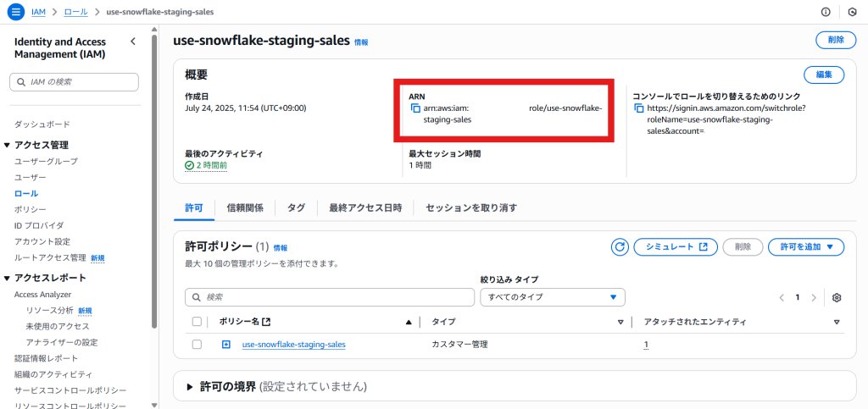Open 認証情報レポート in the sidebar
Screen dimensions: 868x409
coord(46,359)
